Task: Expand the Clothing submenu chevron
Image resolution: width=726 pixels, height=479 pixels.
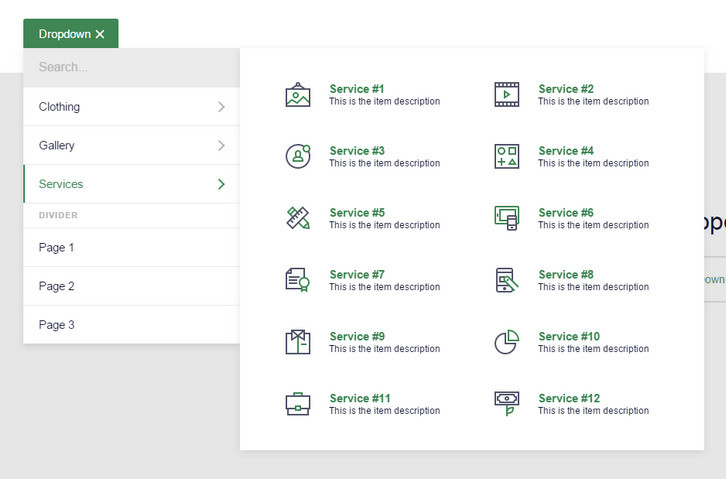Action: click(x=221, y=107)
